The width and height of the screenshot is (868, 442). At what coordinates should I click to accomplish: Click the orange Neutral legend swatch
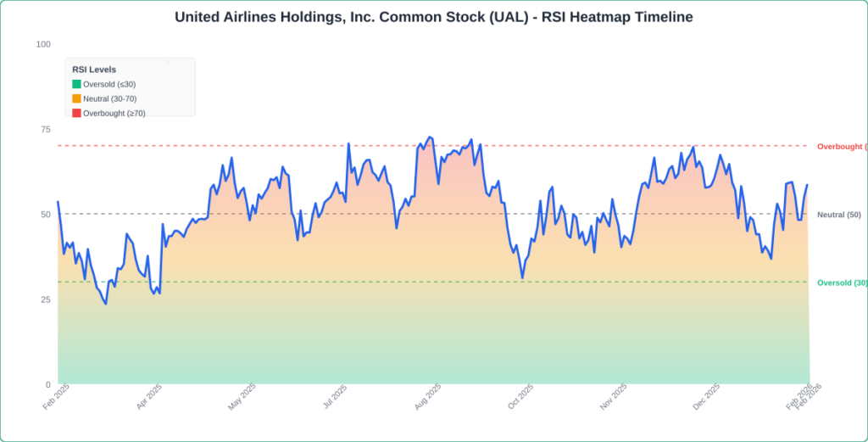coord(77,98)
